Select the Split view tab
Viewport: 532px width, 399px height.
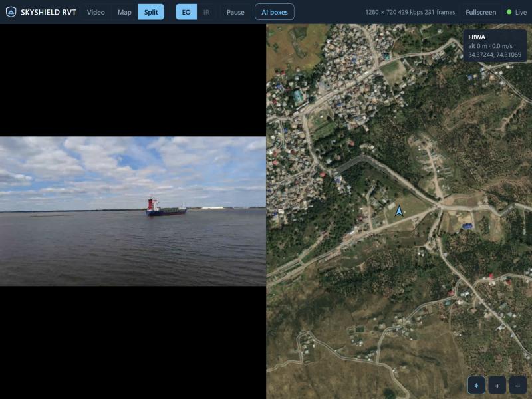tap(151, 12)
